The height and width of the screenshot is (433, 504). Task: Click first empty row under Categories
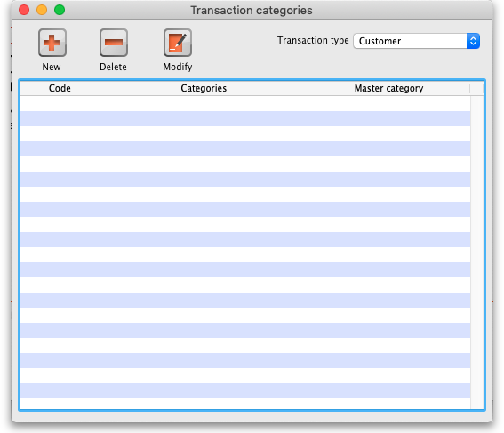click(204, 103)
